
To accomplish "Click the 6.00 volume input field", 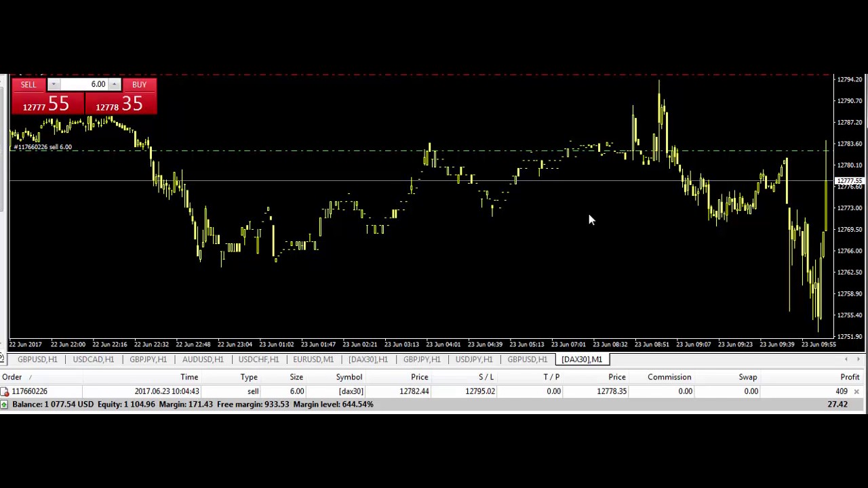I will point(84,85).
